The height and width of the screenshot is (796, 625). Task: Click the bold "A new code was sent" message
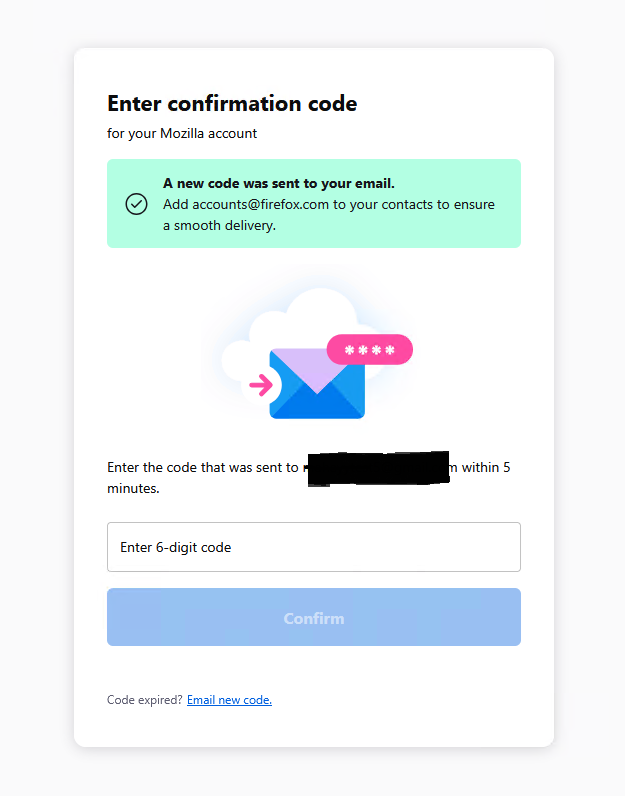point(279,183)
